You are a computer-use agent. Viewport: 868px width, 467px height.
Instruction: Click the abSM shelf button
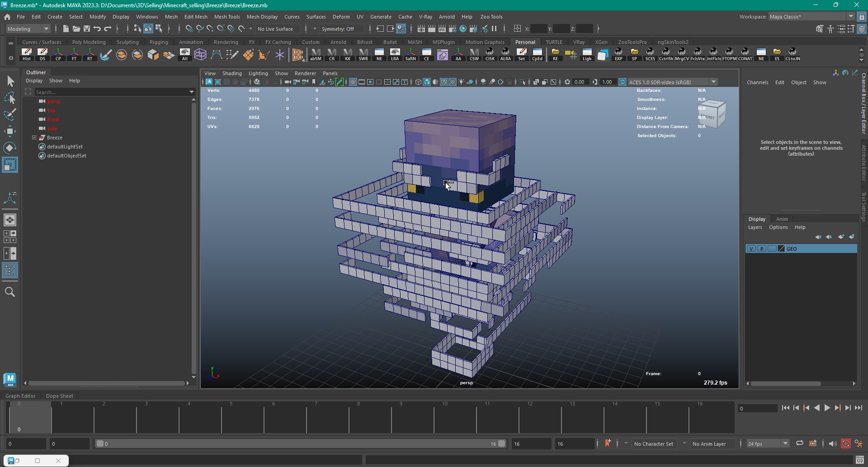point(316,55)
